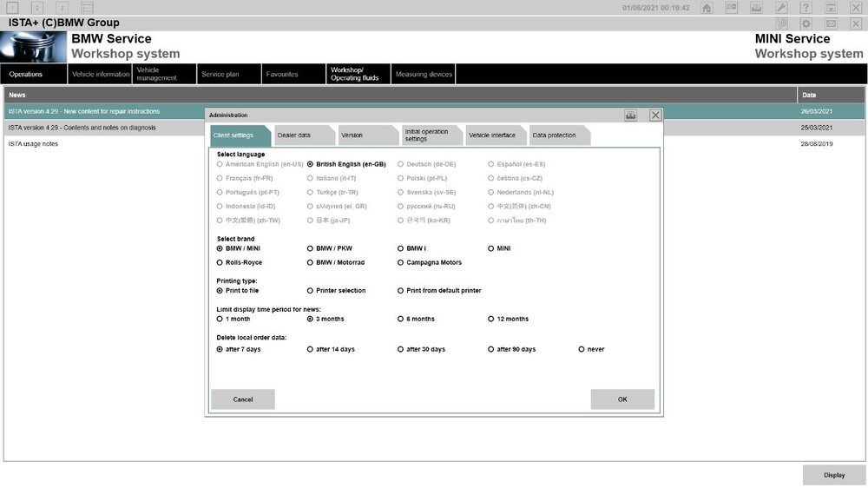Click the question mark help icon

(806, 8)
